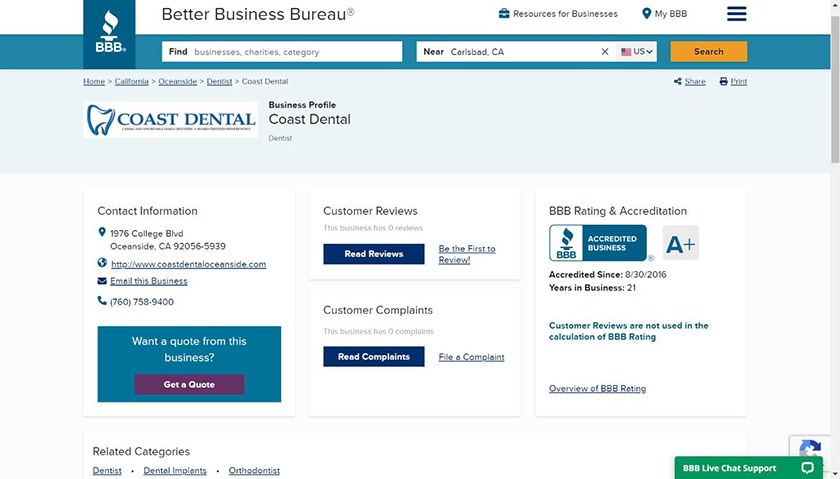Click the Read Complaints button
The image size is (840, 479).
[x=373, y=356]
